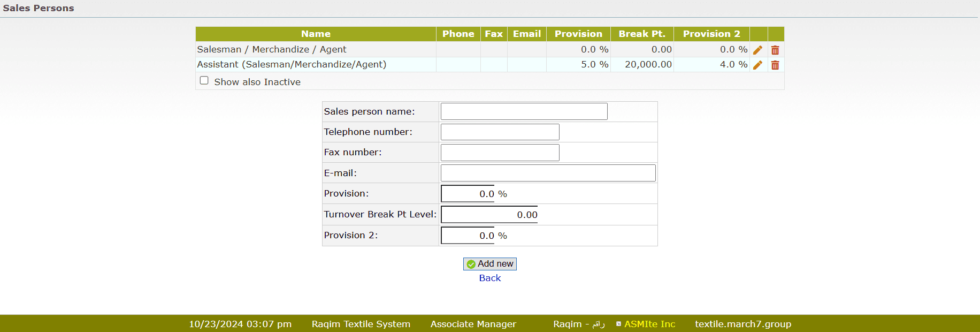Click the Assistant (Salesman/Merchandize/Agent) row name
This screenshot has height=332, width=980.
pyautogui.click(x=292, y=64)
